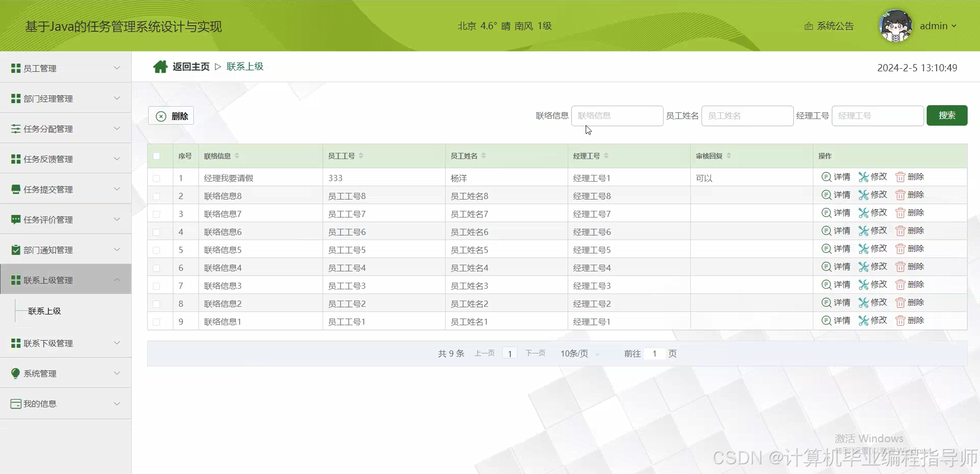Click the 员工管理 grid icon in sidebar

click(x=16, y=68)
